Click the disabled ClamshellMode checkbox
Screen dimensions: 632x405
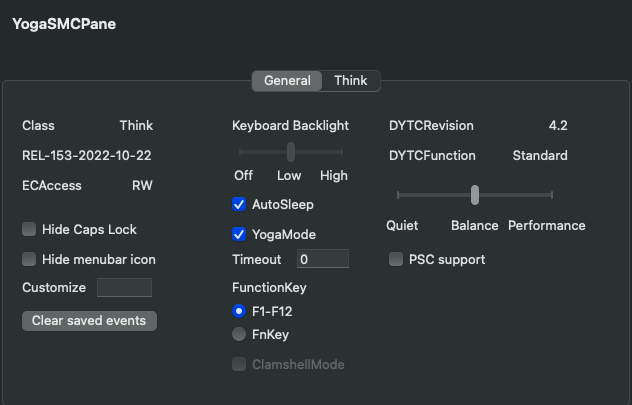(x=239, y=364)
